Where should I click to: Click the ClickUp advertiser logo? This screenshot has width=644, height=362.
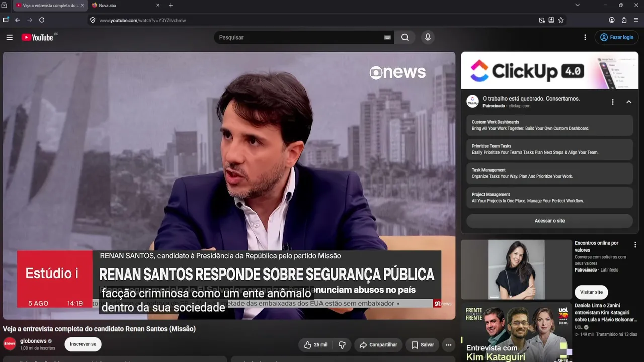[472, 102]
